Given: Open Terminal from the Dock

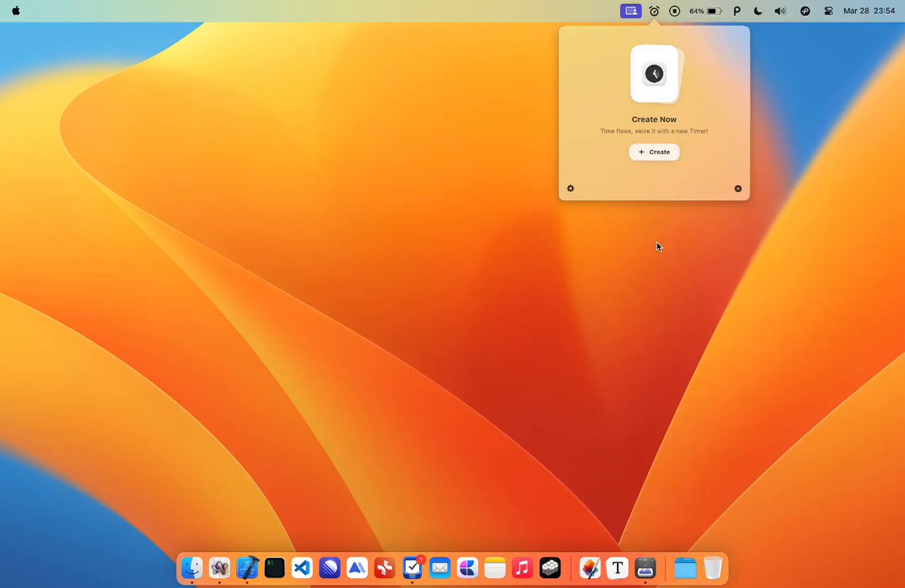Looking at the screenshot, I should click(x=275, y=567).
